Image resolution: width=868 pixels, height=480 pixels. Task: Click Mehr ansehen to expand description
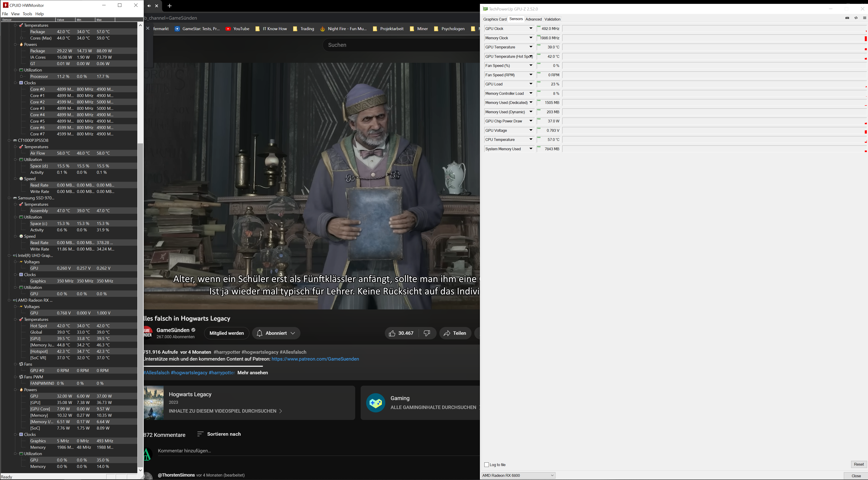253,373
